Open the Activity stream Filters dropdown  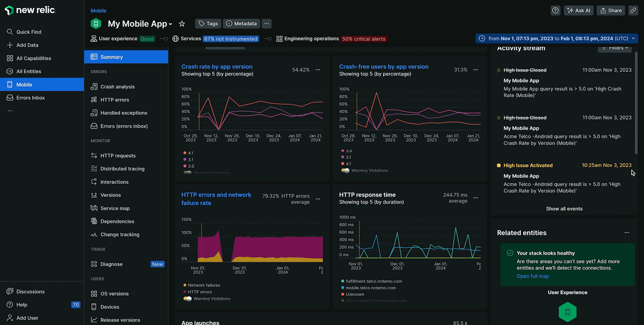tap(615, 48)
